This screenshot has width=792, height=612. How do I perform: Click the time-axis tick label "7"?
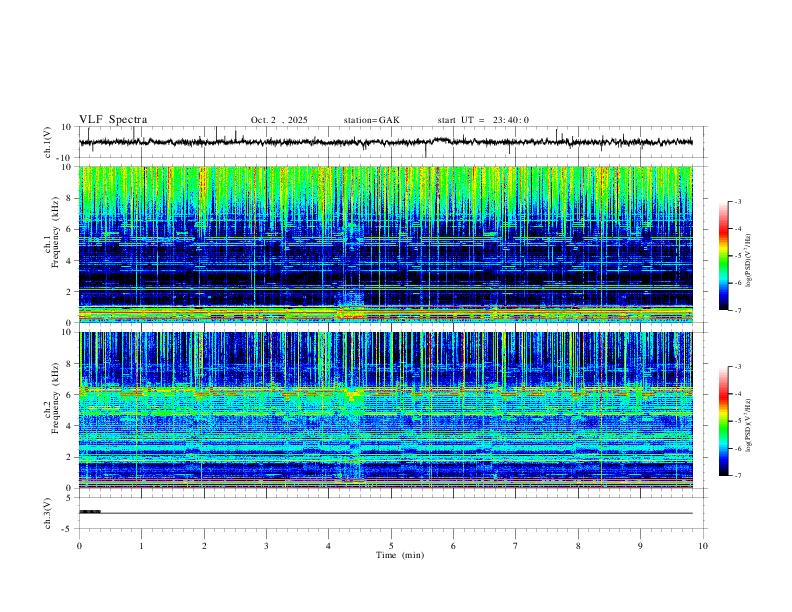[x=516, y=546]
